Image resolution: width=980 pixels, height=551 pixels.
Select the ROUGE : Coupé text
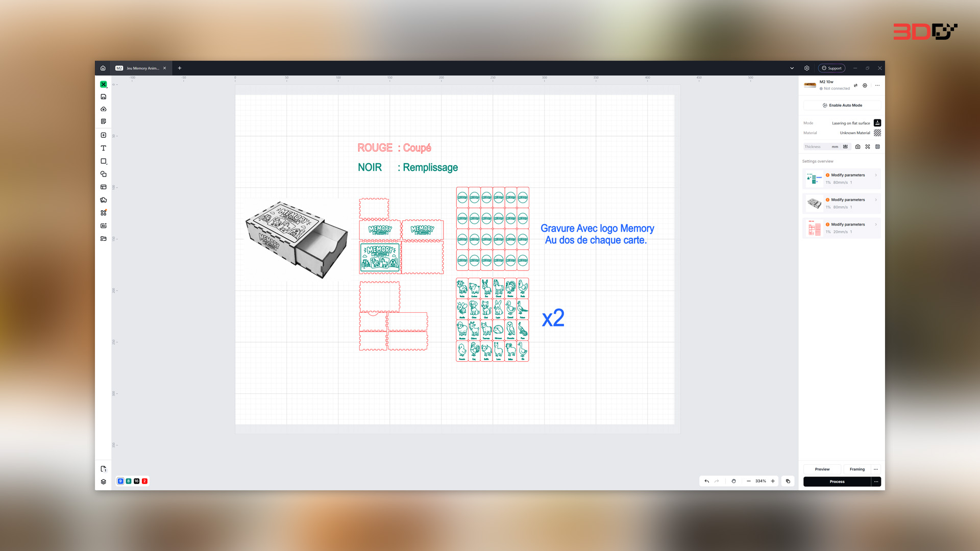pos(394,148)
